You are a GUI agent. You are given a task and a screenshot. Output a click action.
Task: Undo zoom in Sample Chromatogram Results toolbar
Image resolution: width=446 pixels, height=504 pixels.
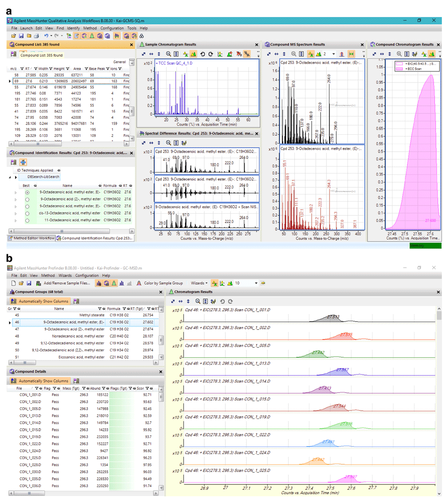(202, 54)
